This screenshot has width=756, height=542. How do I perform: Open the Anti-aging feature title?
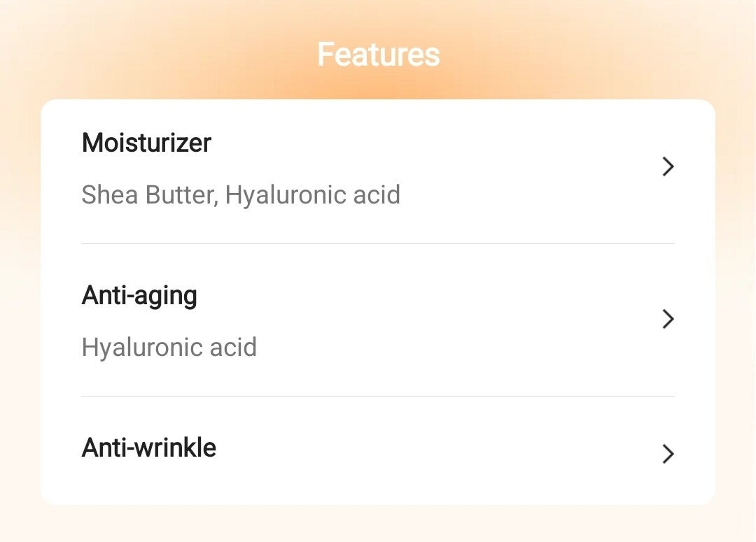coord(139,295)
